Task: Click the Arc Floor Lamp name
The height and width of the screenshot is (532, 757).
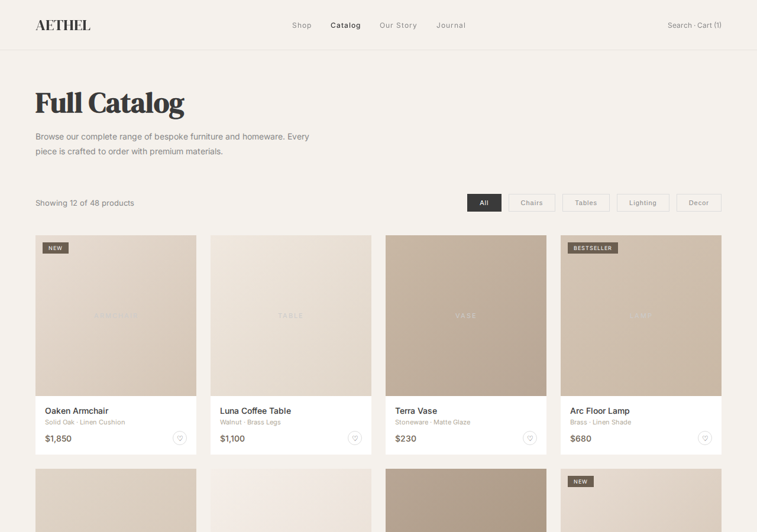Action: (600, 411)
